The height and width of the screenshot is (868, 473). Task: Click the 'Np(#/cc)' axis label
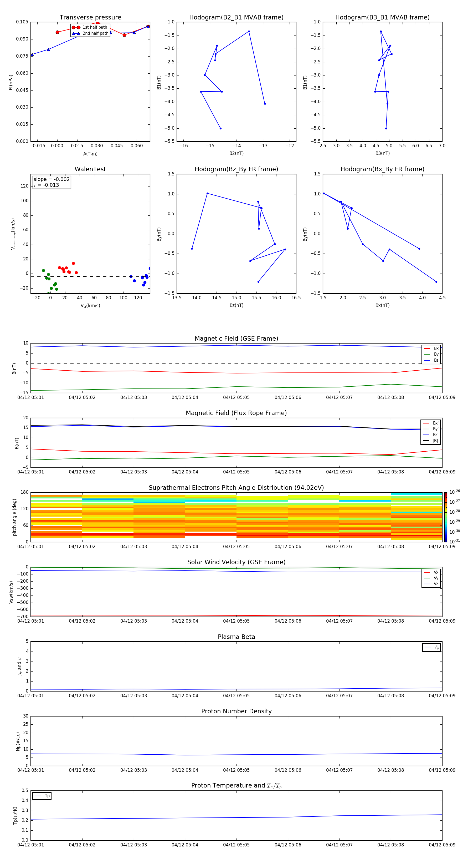coord(18,741)
